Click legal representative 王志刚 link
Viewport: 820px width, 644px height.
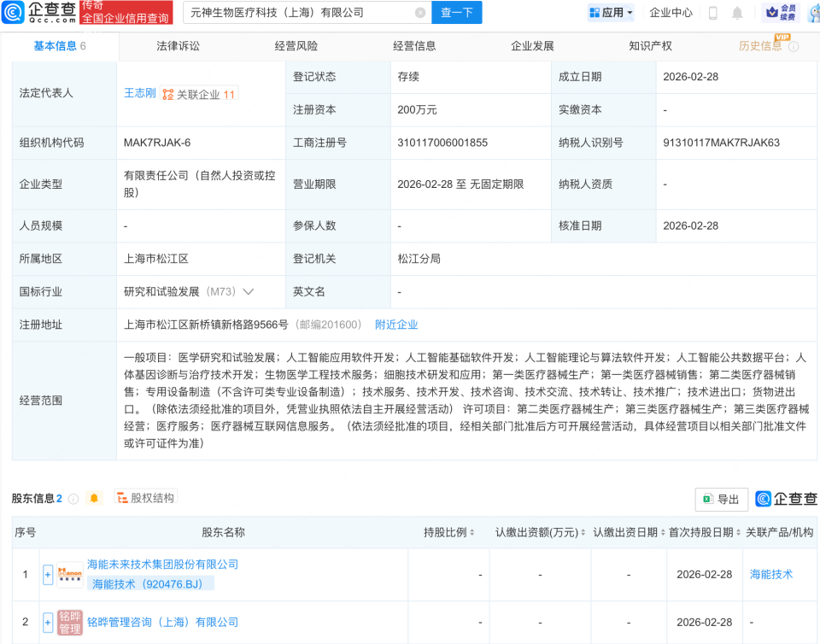(139, 94)
